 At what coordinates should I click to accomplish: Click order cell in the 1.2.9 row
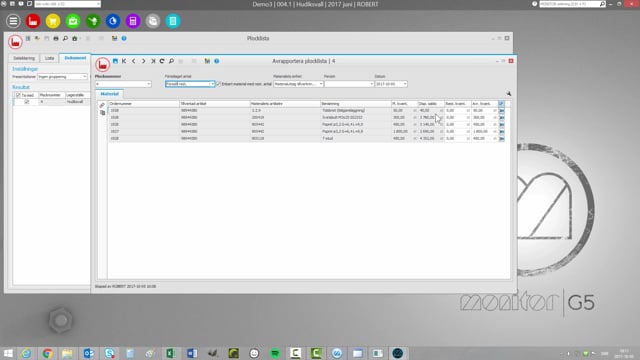pos(144,111)
